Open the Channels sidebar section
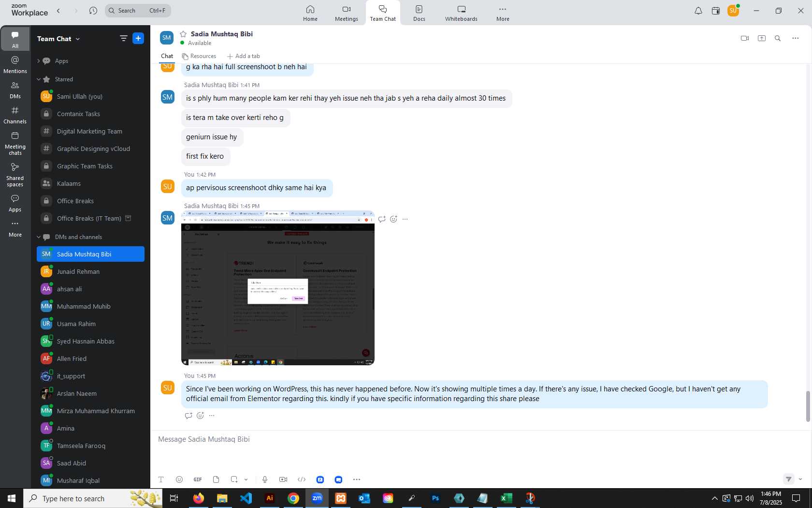 15,115
